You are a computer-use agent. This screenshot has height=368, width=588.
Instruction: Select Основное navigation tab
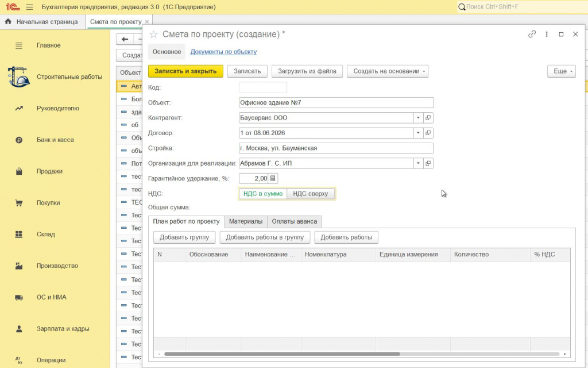167,52
